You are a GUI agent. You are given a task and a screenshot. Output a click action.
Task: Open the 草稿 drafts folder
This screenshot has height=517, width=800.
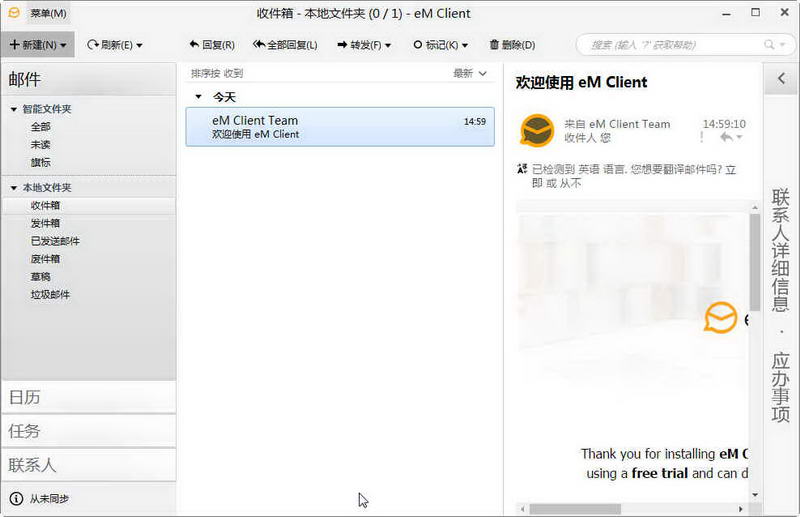(41, 277)
